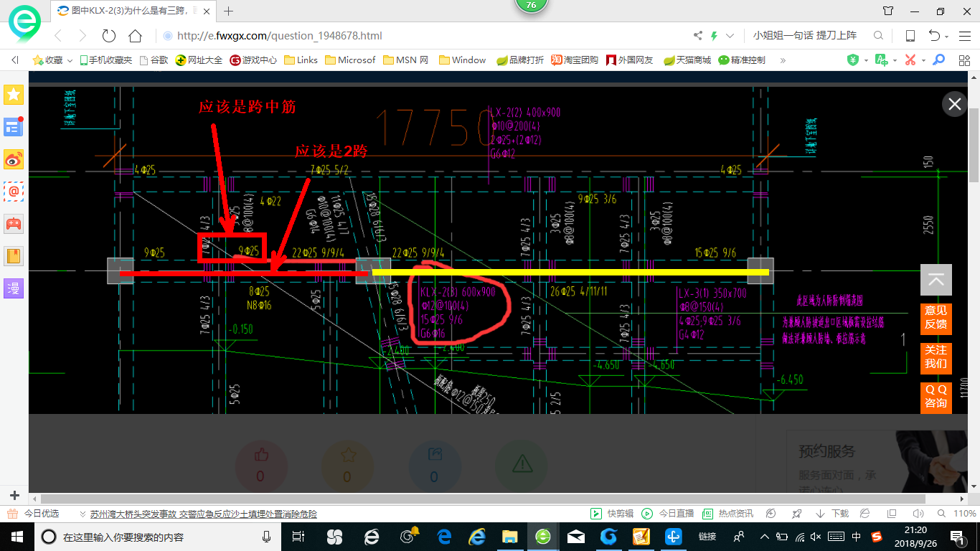This screenshot has height=551, width=980.
Task: Expand the screenshot tool dropdown arrow
Action: click(923, 61)
